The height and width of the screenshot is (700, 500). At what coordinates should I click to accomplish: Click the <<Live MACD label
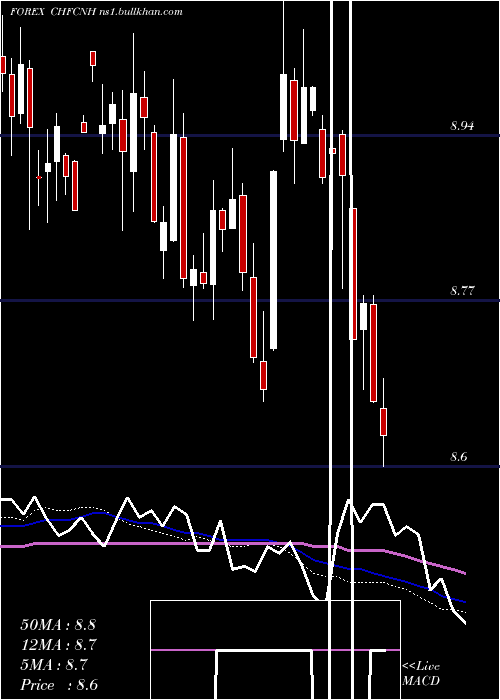coord(421,673)
